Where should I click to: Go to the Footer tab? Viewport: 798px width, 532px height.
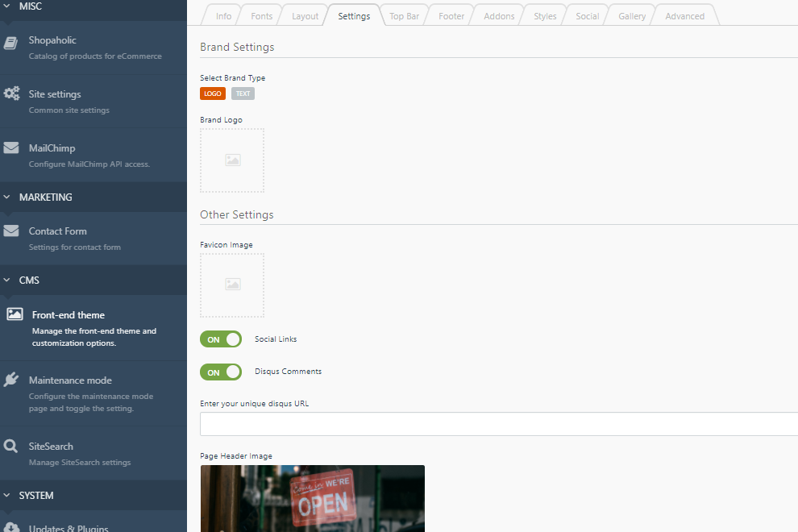(x=451, y=16)
